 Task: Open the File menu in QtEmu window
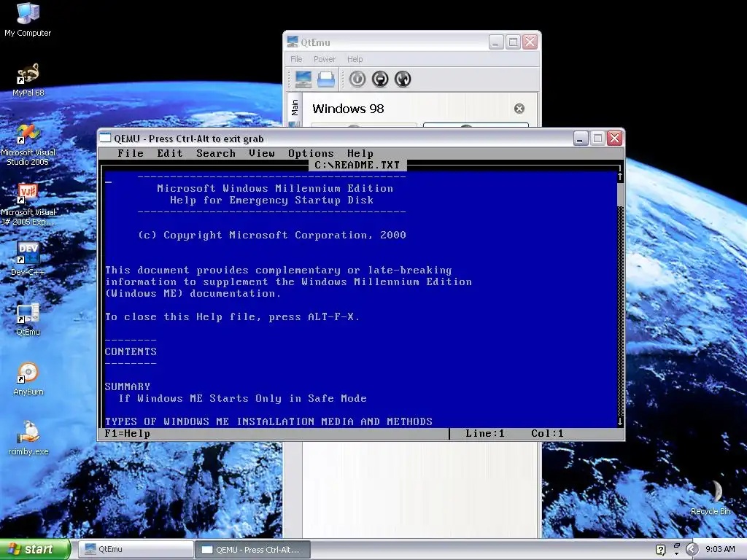pyautogui.click(x=296, y=59)
